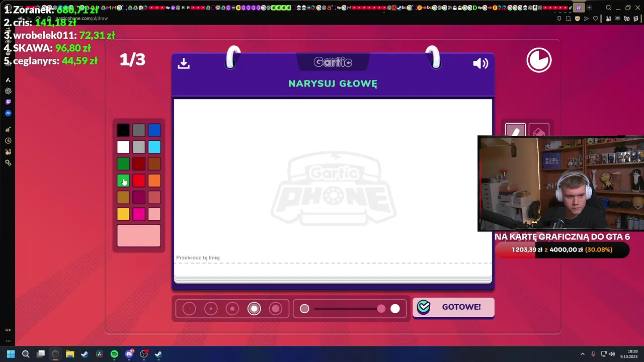Pick the light gray color swatch
644x362 pixels.
(x=139, y=147)
